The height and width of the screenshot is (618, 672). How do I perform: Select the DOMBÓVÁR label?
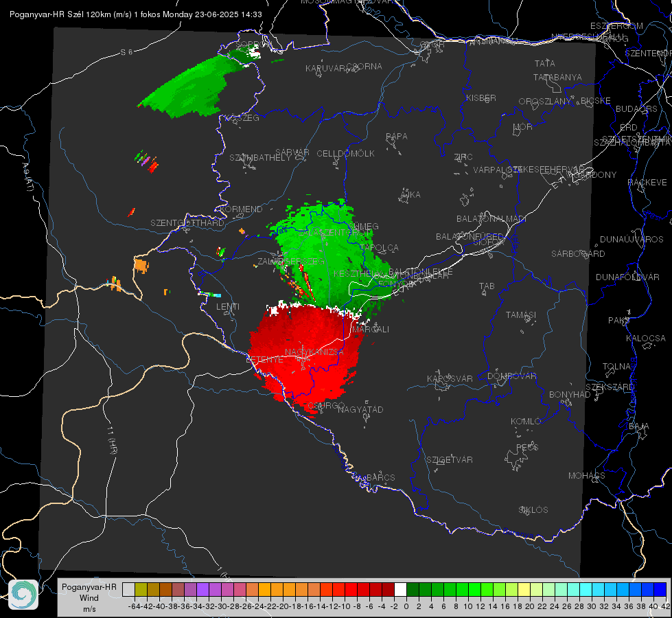(x=511, y=376)
